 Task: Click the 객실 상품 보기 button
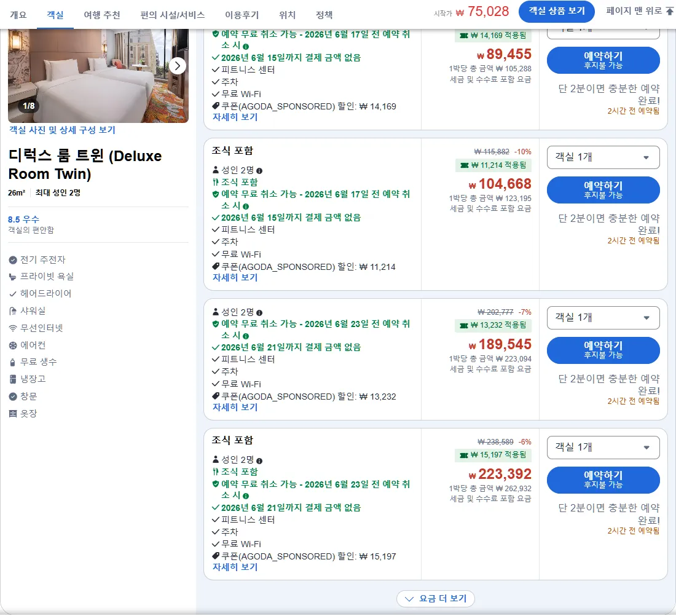click(557, 11)
